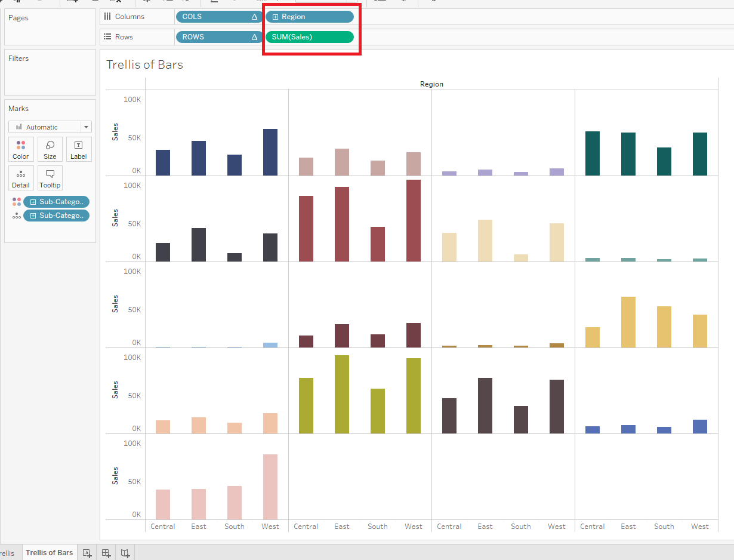The width and height of the screenshot is (734, 560).
Task: Select the cream colored East bar
Action: pos(485,241)
